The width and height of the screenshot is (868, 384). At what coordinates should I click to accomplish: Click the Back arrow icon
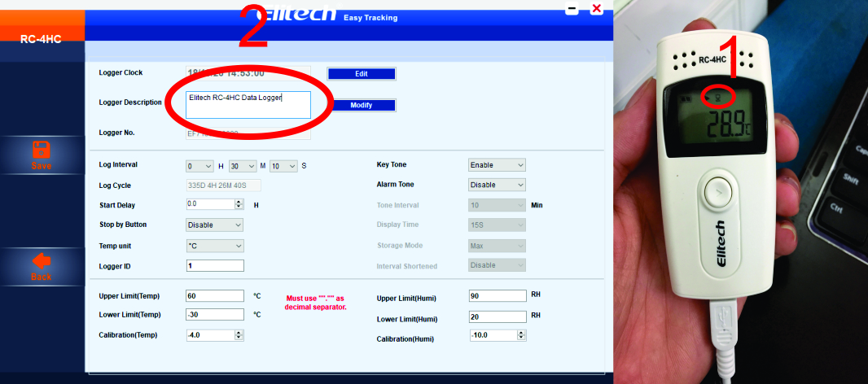click(42, 262)
